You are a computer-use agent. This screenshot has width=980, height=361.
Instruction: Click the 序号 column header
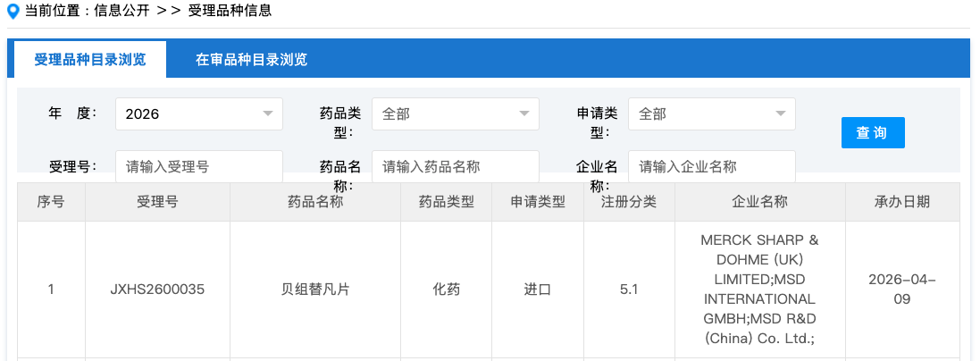(51, 202)
